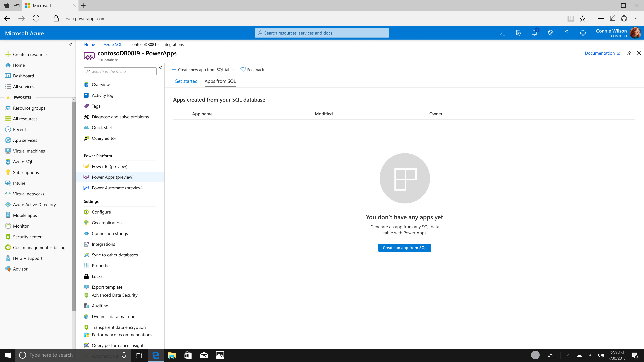The height and width of the screenshot is (362, 644).
Task: Open All services list
Action: (x=19, y=87)
